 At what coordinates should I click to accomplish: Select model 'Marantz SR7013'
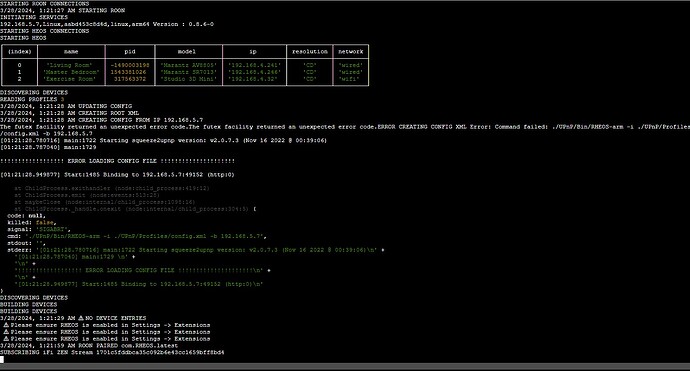188,72
